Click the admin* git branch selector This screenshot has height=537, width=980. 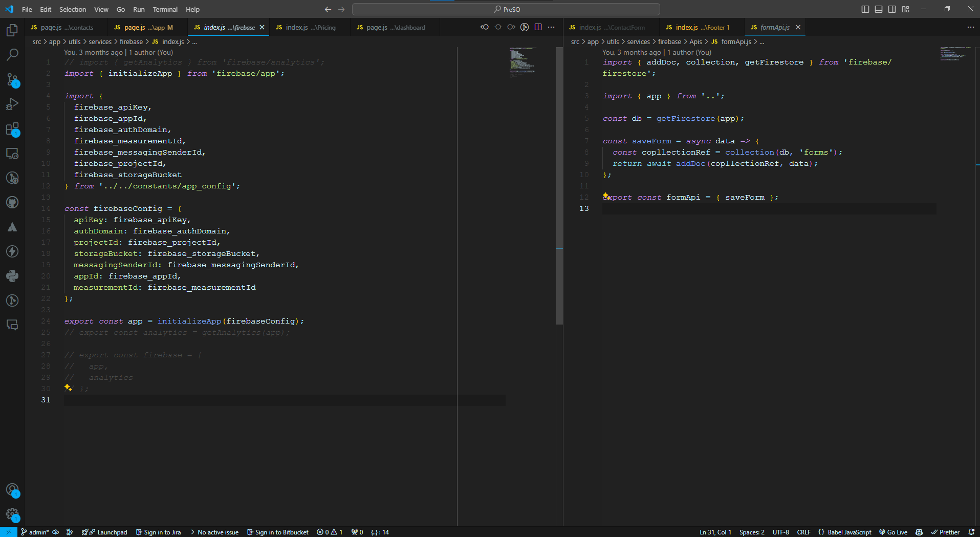click(x=35, y=532)
